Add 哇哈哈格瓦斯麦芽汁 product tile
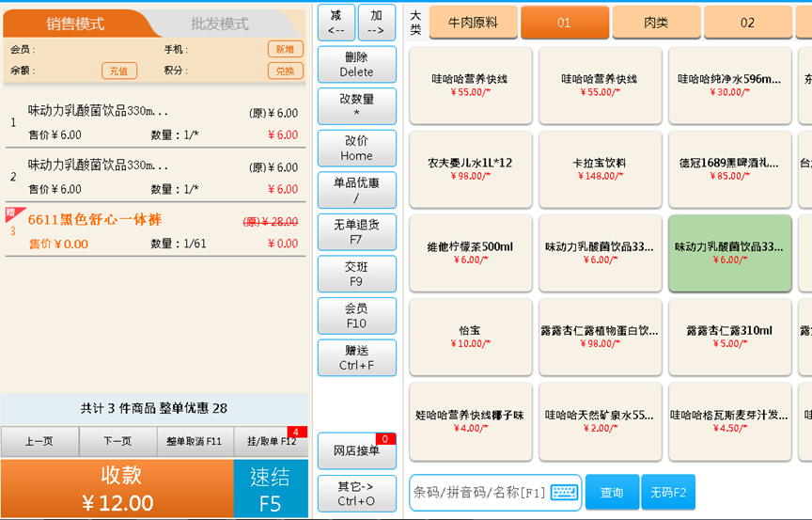 pos(730,421)
